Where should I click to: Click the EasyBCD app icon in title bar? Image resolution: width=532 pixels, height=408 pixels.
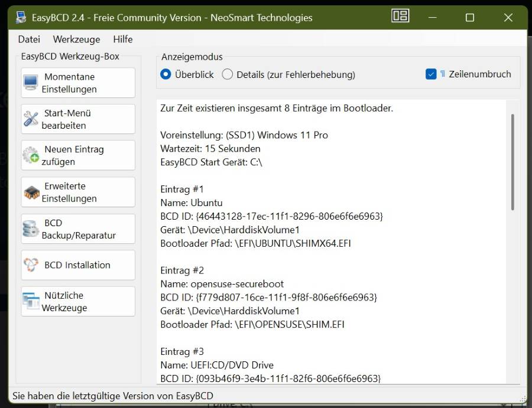coord(22,18)
